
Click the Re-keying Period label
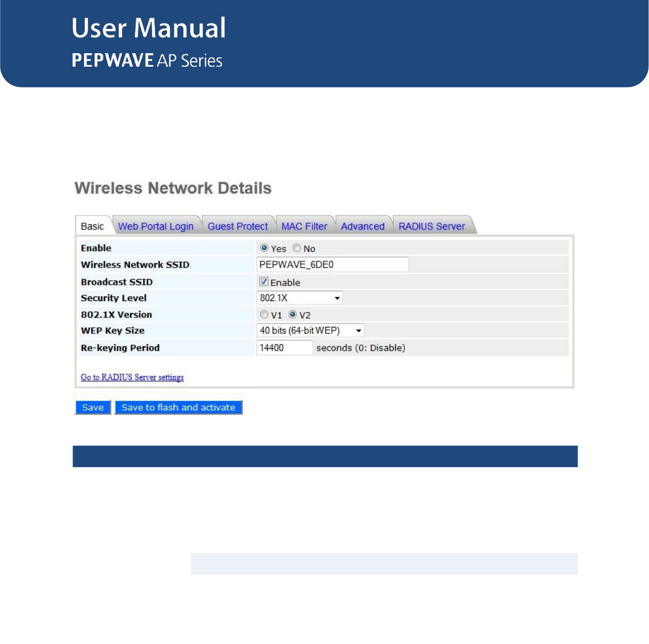click(120, 348)
